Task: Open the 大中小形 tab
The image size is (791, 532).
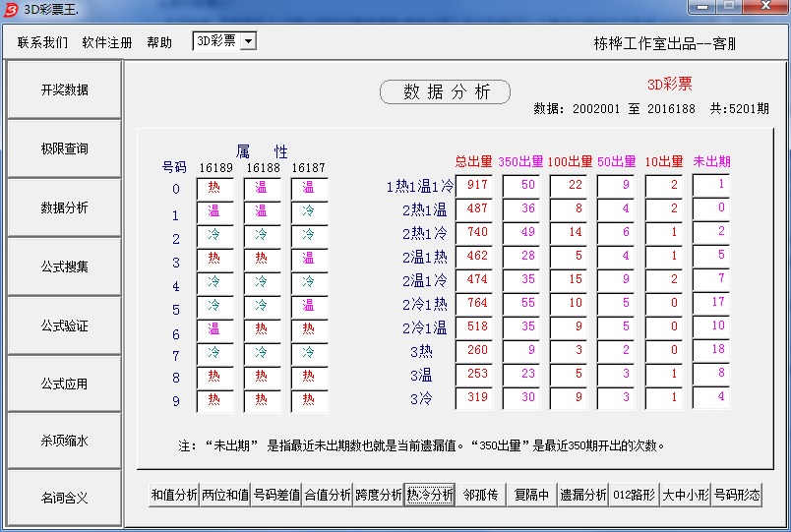Action: click(x=685, y=495)
